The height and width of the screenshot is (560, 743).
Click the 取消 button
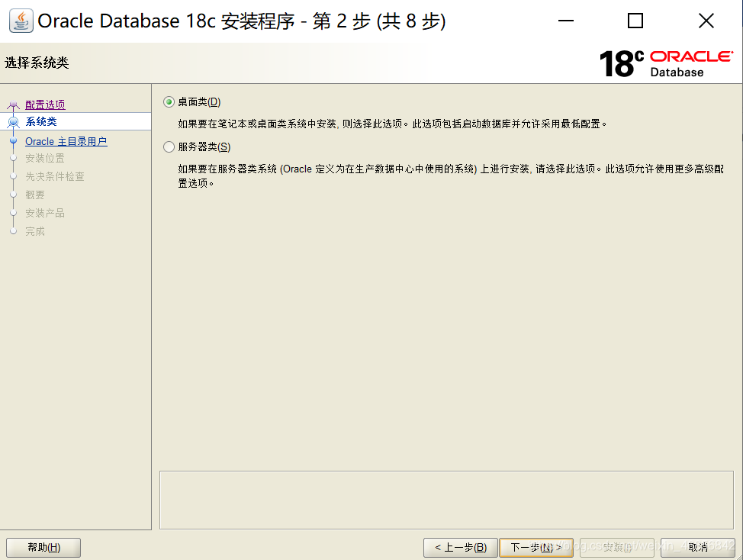point(699,547)
